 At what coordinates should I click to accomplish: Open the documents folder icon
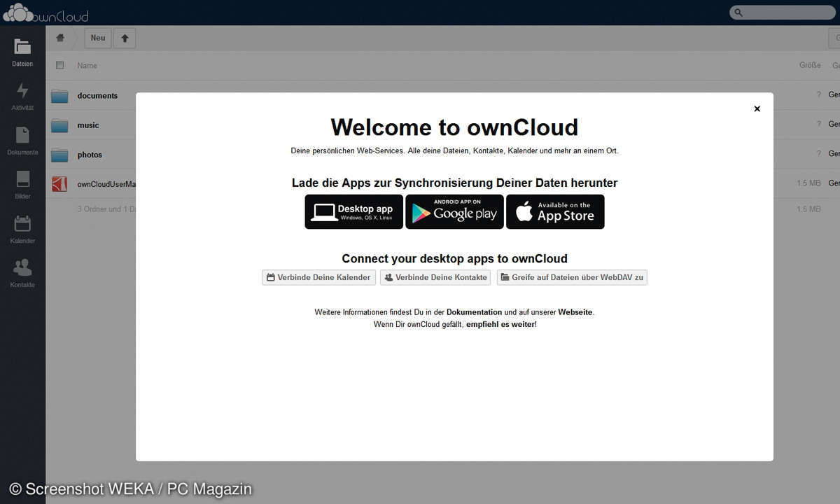coord(59,96)
